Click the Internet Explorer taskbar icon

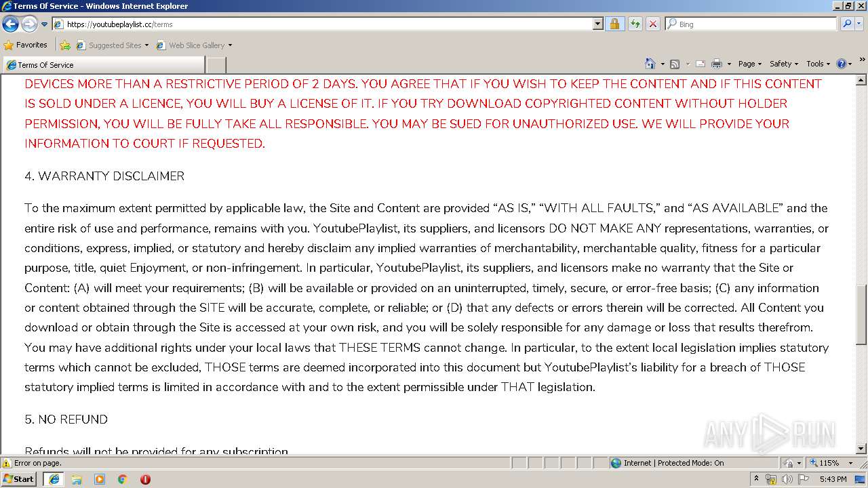coord(54,479)
